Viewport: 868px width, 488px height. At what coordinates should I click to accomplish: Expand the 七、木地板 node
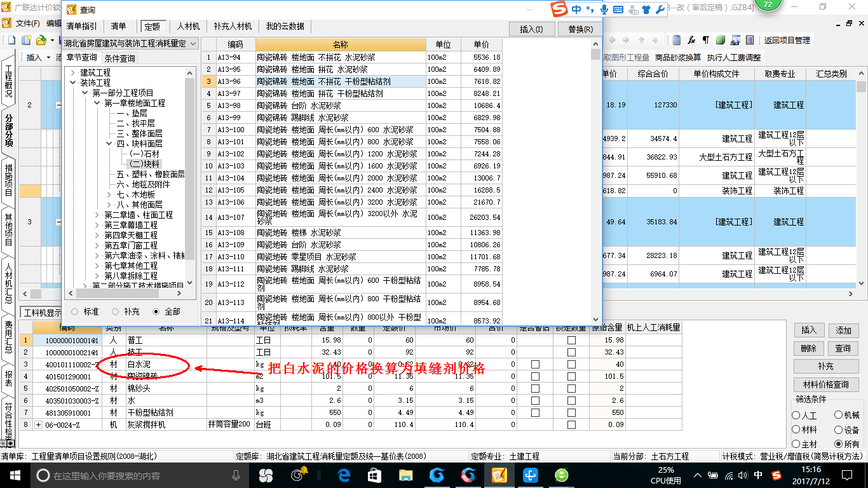click(110, 194)
